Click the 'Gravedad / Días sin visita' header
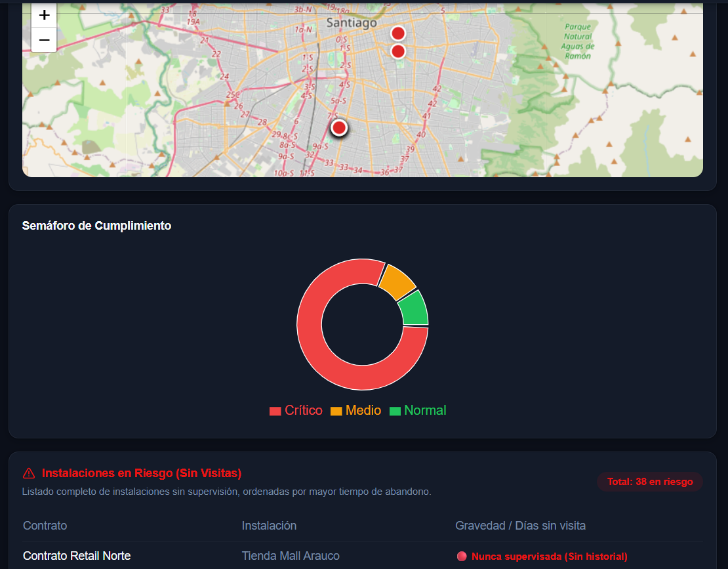Screen dimensions: 728x569 [x=520, y=525]
